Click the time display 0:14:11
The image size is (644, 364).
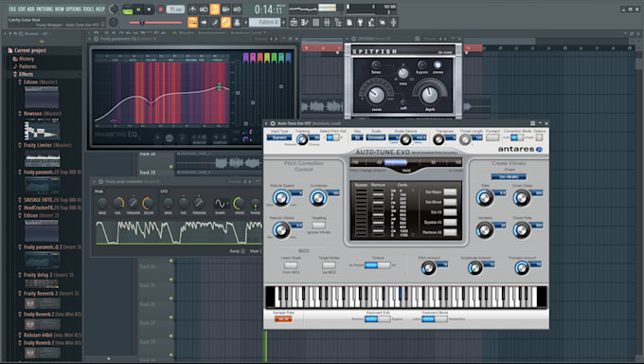click(x=269, y=9)
